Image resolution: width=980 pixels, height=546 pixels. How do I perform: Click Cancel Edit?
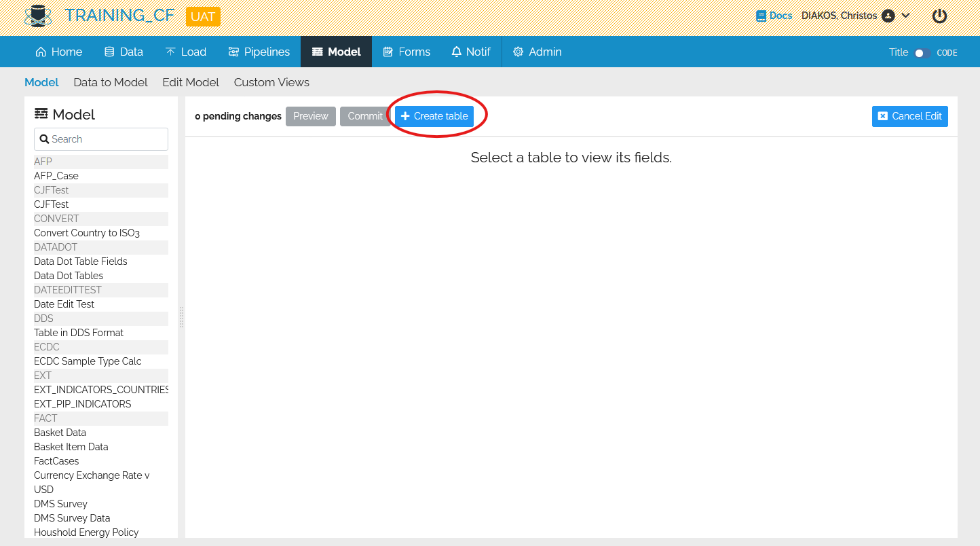tap(909, 115)
